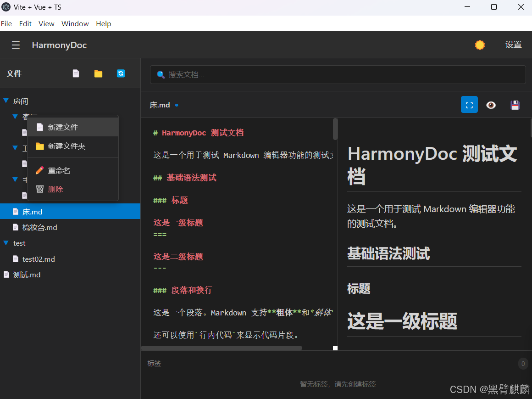Click file icon next to 床.md

(x=16, y=212)
